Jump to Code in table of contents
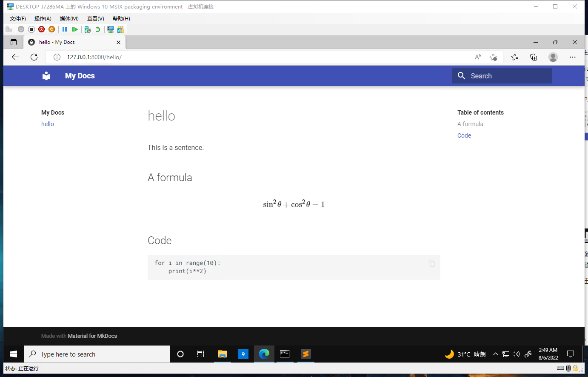588x377 pixels. click(x=464, y=135)
